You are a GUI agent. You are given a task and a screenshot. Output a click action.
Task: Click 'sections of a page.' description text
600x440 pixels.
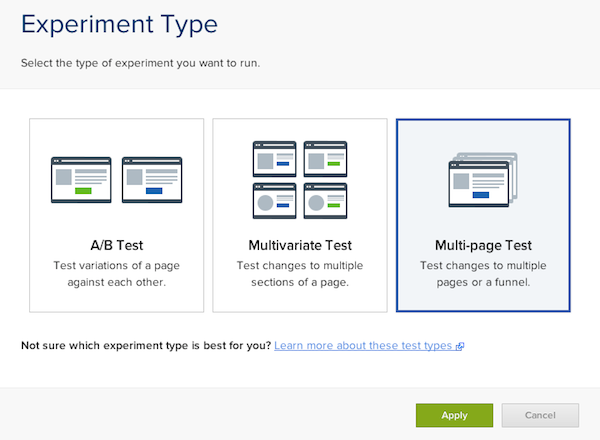coord(300,282)
